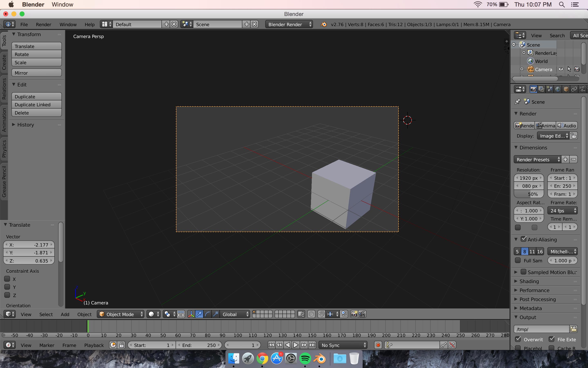The height and width of the screenshot is (368, 588).
Task: Open the 3D manipulator toggle in viewport header
Action: pyautogui.click(x=191, y=314)
